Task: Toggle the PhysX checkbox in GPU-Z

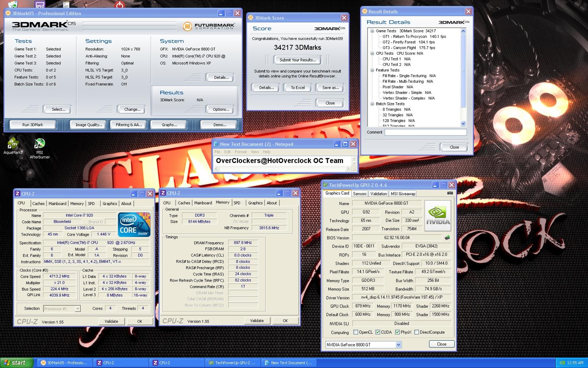Action: [x=397, y=332]
